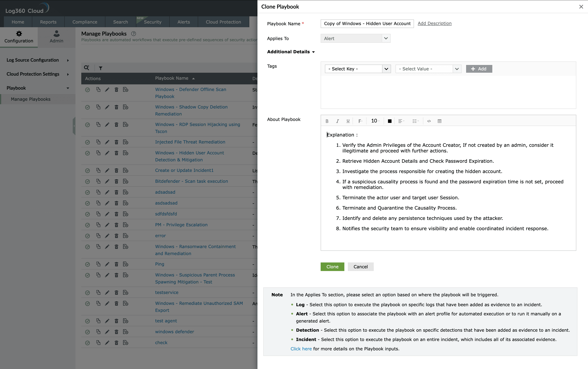Delete the adsadsad playbook

[x=116, y=192]
